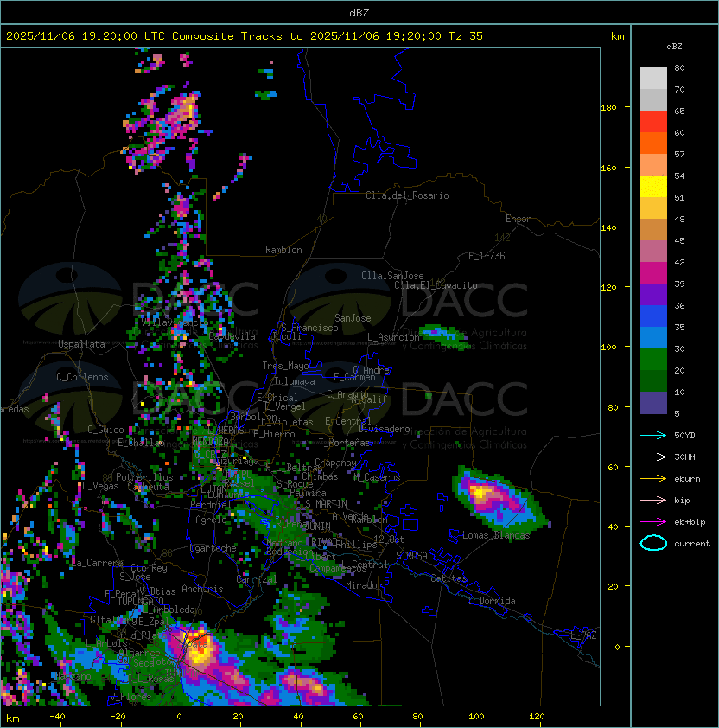Click the 'Lomas_Blancas' map label

point(496,535)
